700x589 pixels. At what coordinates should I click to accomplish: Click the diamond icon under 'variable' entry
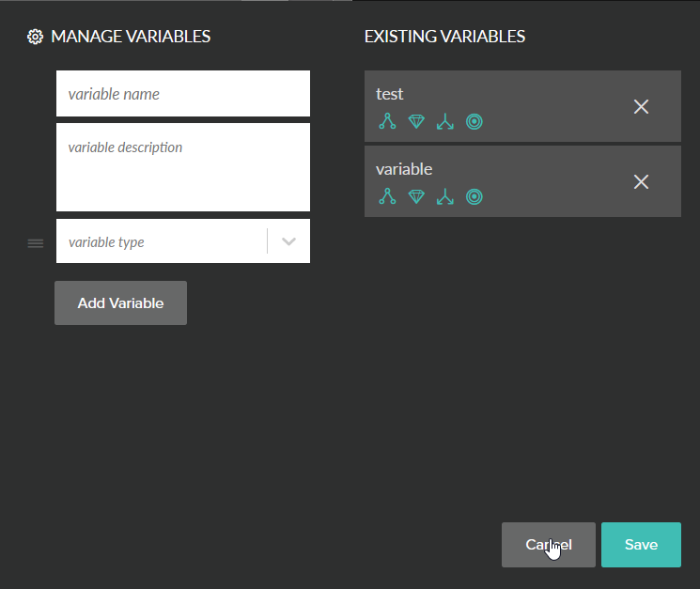click(416, 196)
